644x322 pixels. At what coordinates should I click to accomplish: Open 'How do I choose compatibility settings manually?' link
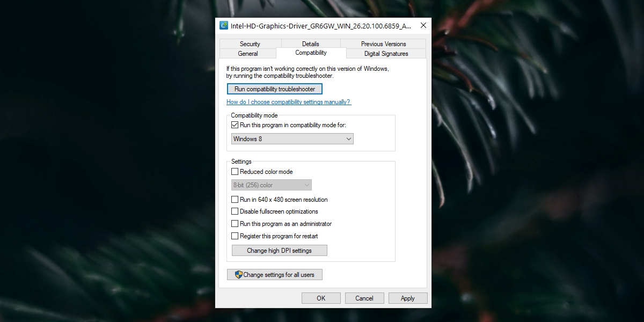click(289, 102)
